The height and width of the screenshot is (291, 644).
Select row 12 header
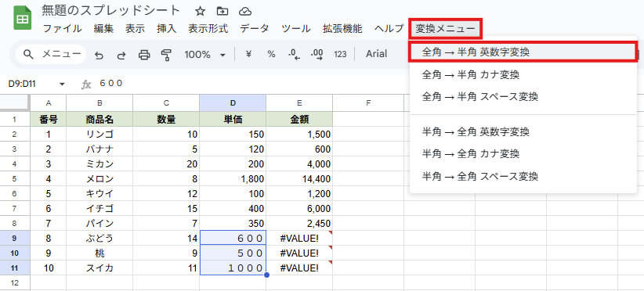(15, 282)
